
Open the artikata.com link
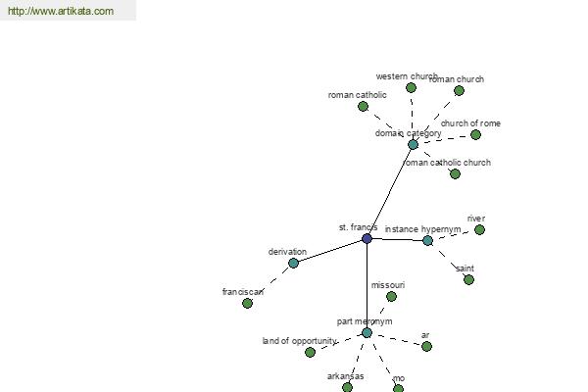pyautogui.click(x=61, y=11)
